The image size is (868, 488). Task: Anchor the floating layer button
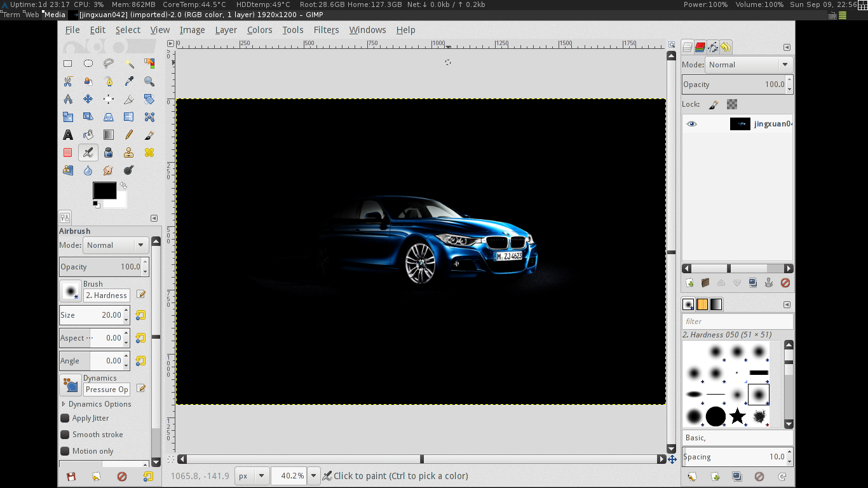769,283
